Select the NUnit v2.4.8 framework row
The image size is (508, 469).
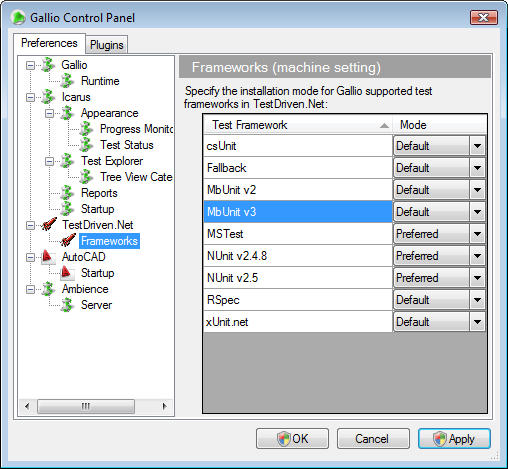coord(298,256)
